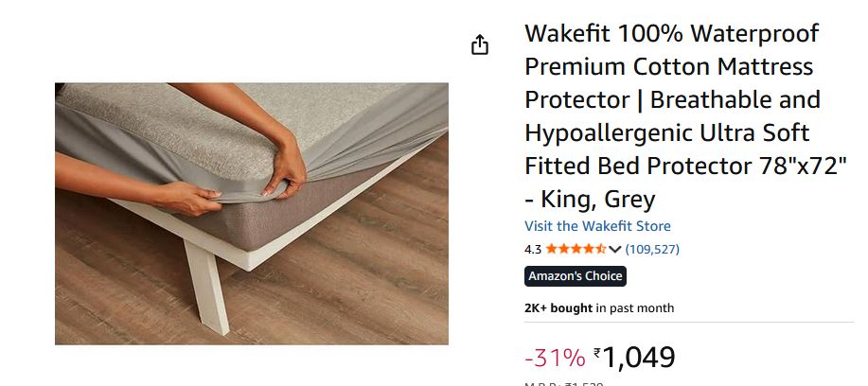Viewport: 868px width, 386px height.
Task: Click the first orange rating star
Action: coord(551,249)
